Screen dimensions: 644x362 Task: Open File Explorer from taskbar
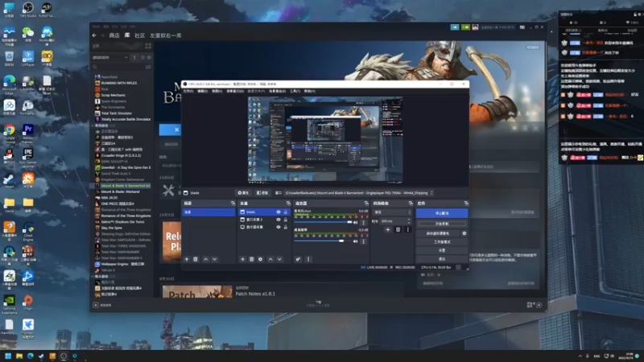pos(19,356)
